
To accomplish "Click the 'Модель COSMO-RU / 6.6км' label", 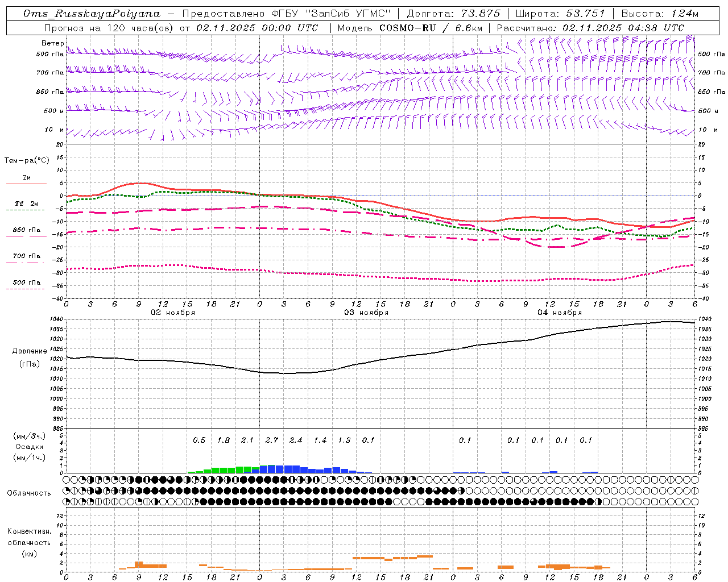I will click(x=409, y=28).
